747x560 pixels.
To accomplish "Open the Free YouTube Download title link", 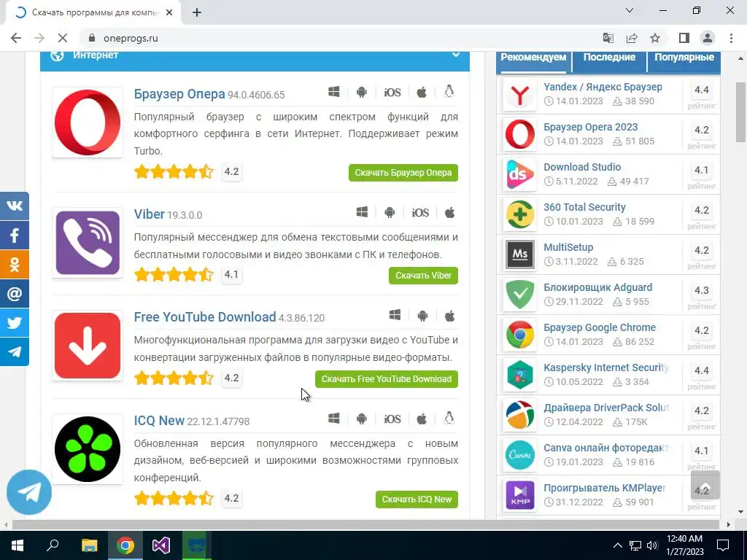I will (x=205, y=316).
